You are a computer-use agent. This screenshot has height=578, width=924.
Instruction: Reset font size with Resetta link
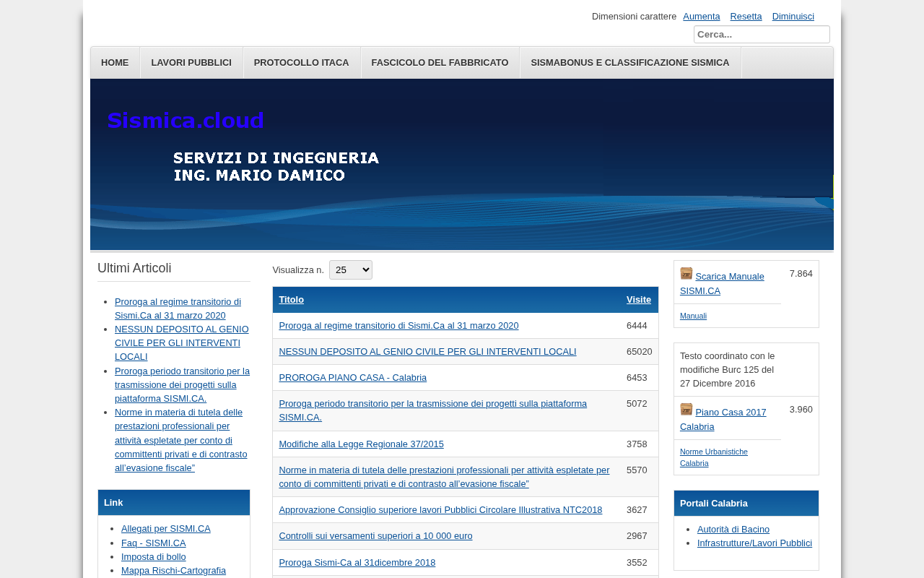[x=746, y=17]
